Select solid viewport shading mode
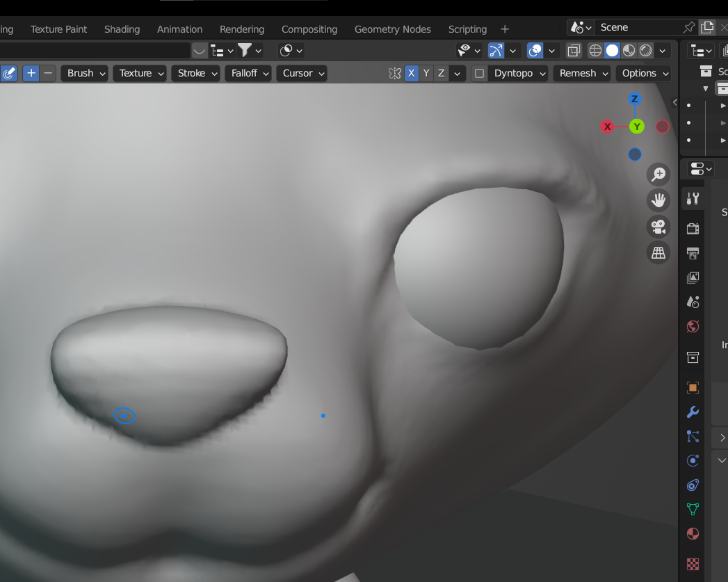 pyautogui.click(x=612, y=50)
